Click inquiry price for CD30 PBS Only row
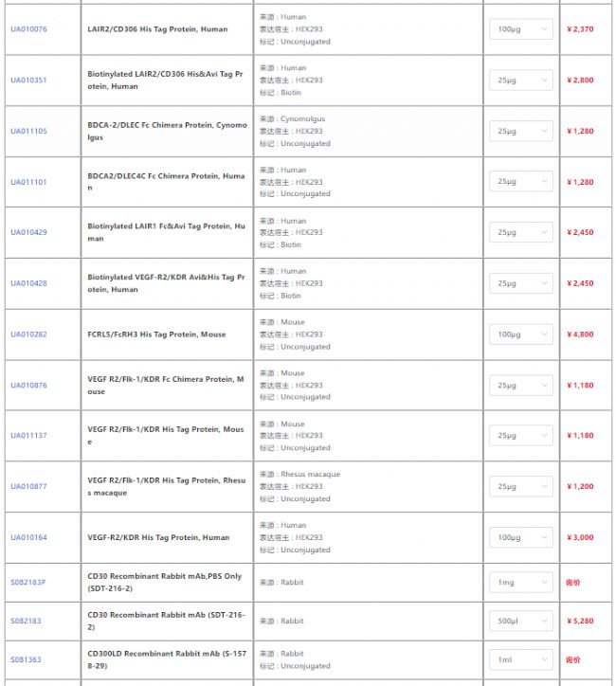Viewport: 616px width, 686px height. pos(573,583)
